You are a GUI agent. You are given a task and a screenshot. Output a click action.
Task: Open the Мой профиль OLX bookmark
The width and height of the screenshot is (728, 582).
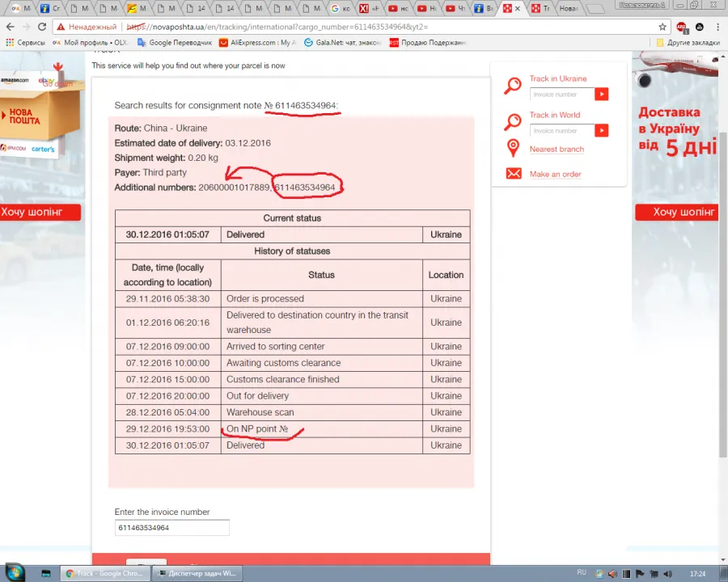90,42
